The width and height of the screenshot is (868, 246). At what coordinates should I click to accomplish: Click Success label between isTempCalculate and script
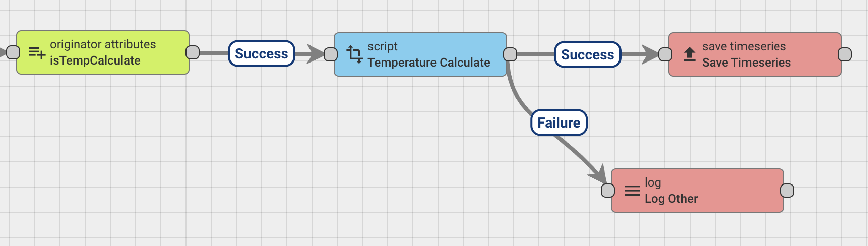261,53
